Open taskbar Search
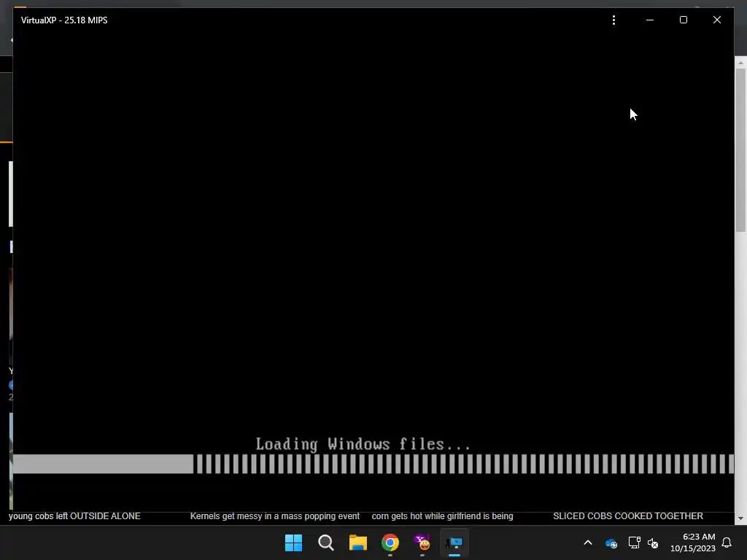Screen dimensions: 747x560 [x=326, y=542]
